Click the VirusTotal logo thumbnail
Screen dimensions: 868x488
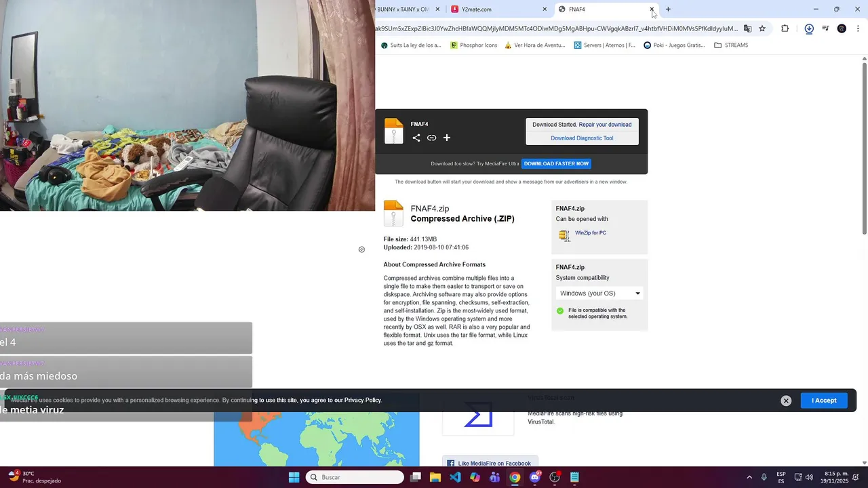(x=478, y=414)
